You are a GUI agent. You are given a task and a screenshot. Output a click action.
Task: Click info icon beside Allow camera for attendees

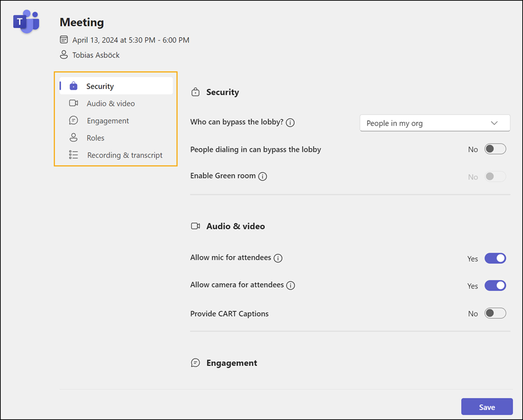click(x=291, y=285)
